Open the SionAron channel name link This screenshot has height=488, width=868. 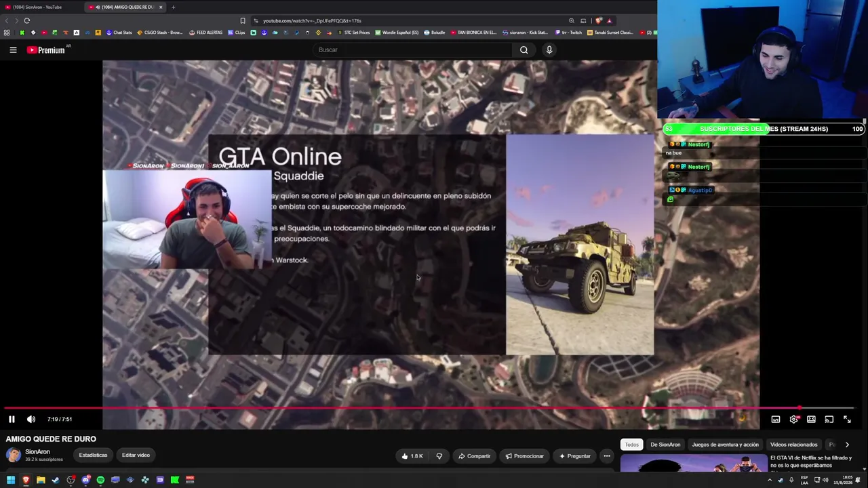pyautogui.click(x=37, y=452)
